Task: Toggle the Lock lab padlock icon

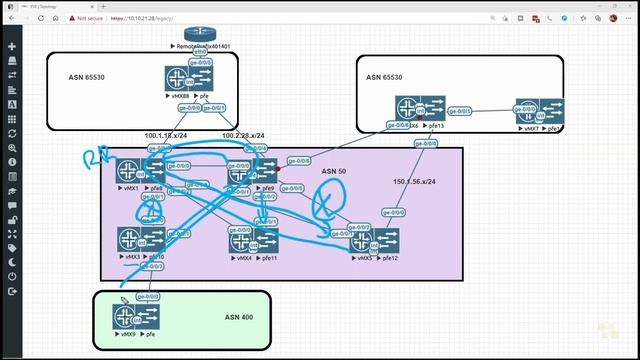Action: 12,220
